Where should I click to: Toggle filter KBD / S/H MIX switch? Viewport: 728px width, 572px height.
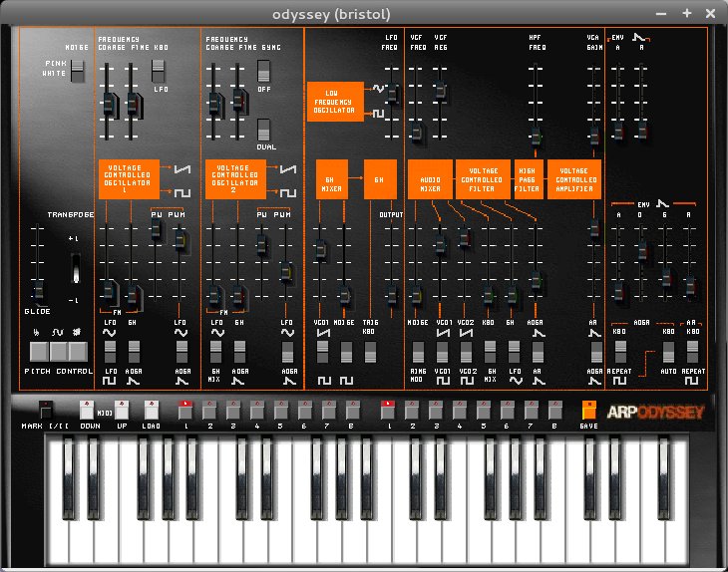point(490,352)
